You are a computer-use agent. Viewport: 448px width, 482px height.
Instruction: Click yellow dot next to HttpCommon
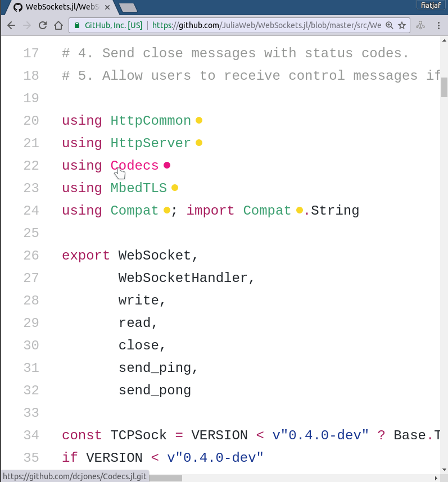click(199, 120)
